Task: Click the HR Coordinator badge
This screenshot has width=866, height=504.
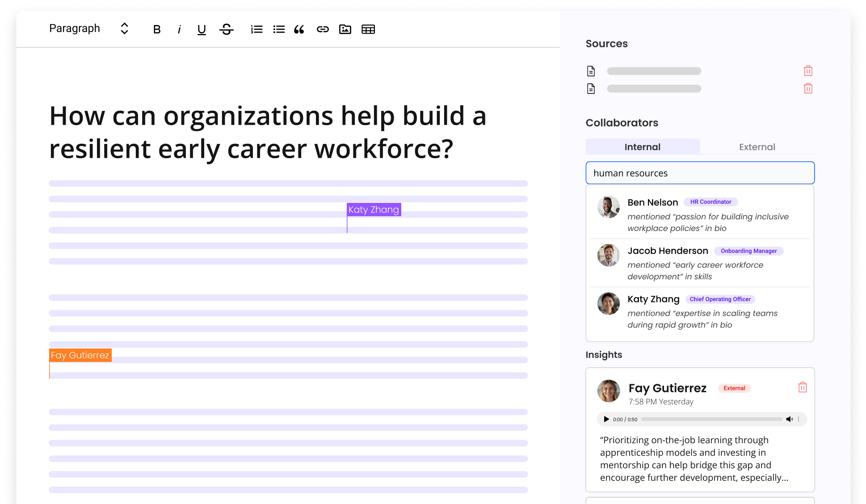Action: coord(710,202)
